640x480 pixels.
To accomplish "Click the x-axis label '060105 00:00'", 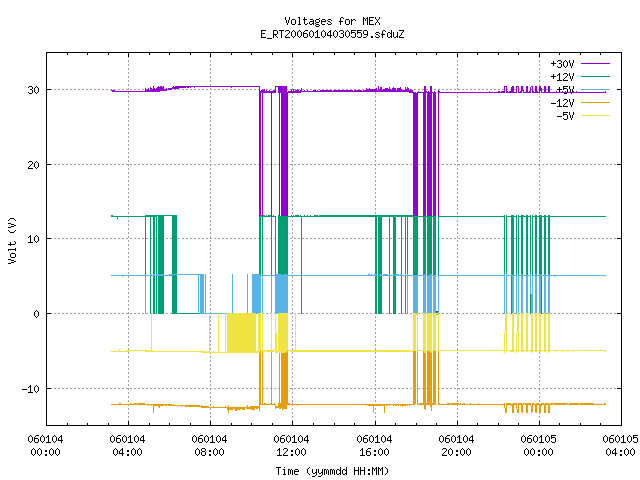I will coord(538,446).
